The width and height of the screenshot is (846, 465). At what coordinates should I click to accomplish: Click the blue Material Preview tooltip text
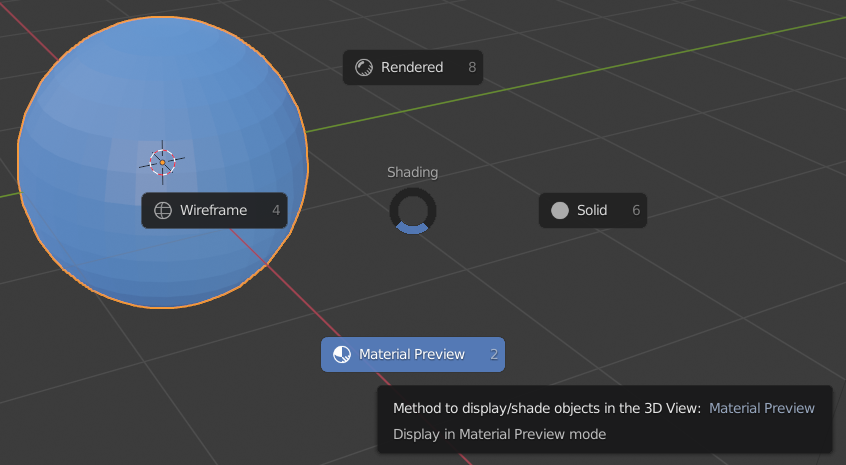click(761, 408)
